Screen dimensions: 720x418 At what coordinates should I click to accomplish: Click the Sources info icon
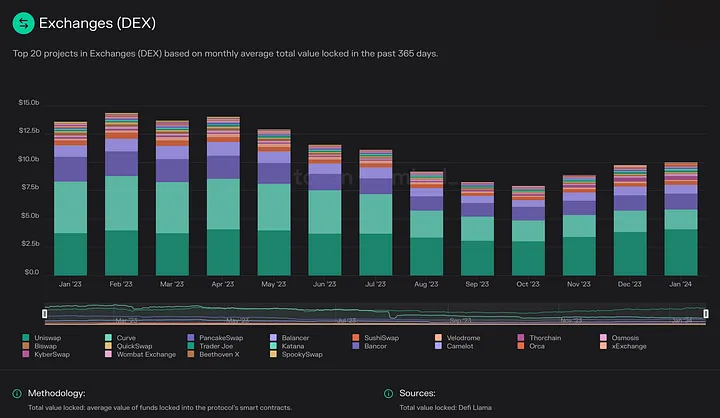click(388, 394)
